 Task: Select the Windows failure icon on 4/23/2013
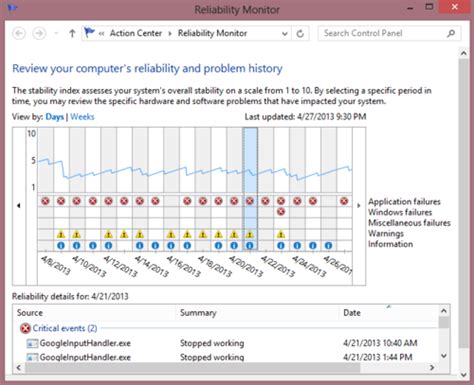tap(281, 212)
